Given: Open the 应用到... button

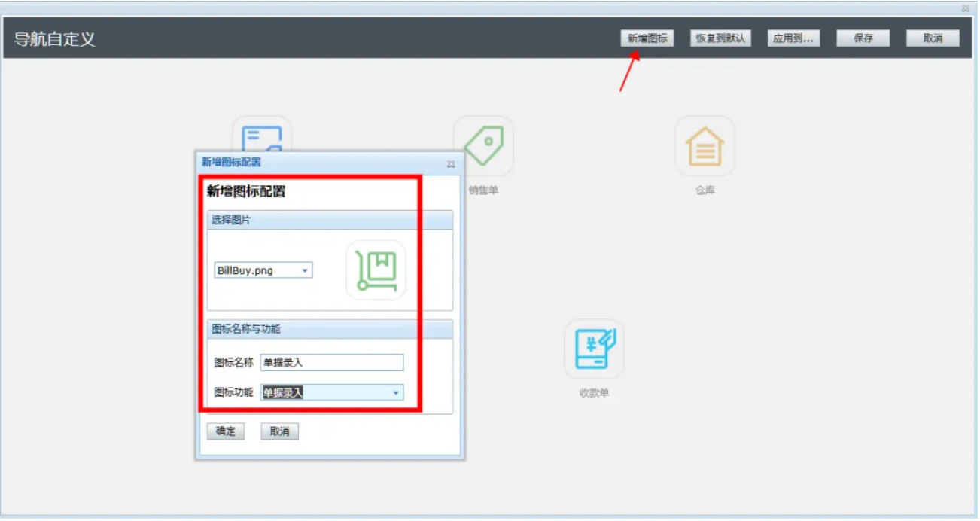Looking at the screenshot, I should 793,38.
